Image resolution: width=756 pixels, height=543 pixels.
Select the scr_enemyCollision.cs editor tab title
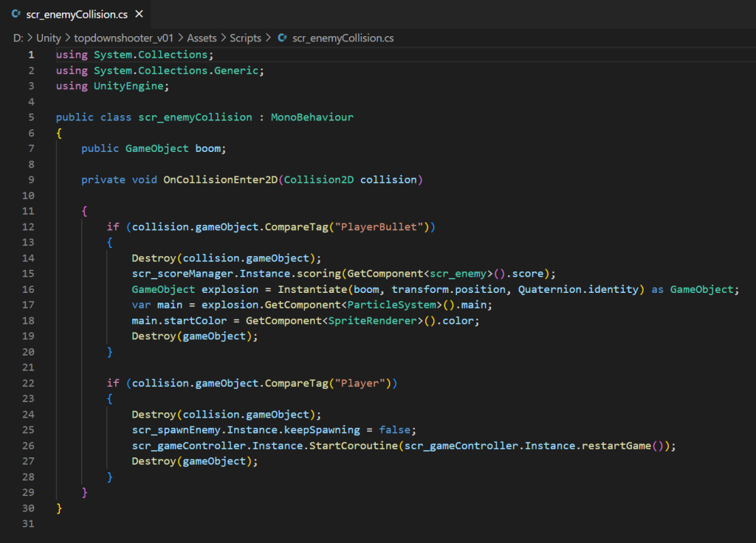tap(77, 14)
